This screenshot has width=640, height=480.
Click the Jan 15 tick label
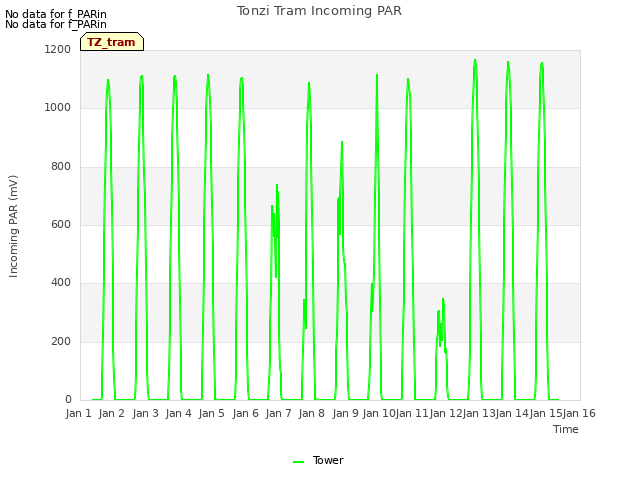click(x=546, y=413)
